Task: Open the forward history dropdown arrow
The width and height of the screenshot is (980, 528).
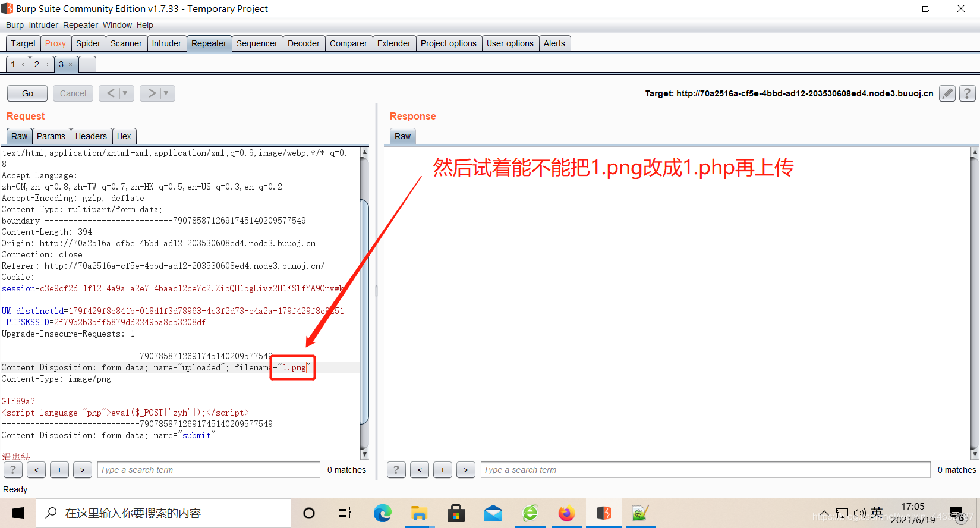Action: click(166, 93)
